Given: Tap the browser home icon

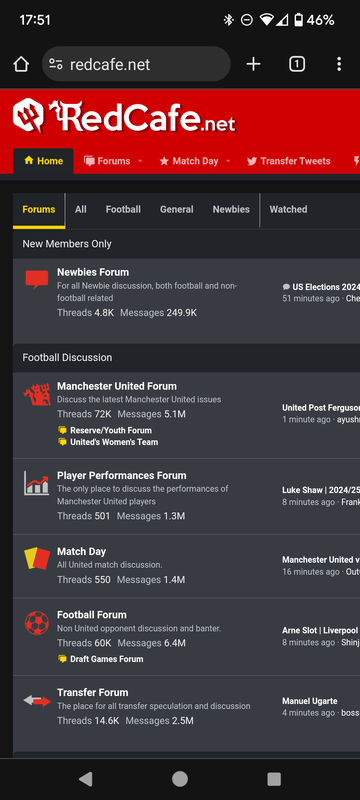Looking at the screenshot, I should [x=21, y=64].
